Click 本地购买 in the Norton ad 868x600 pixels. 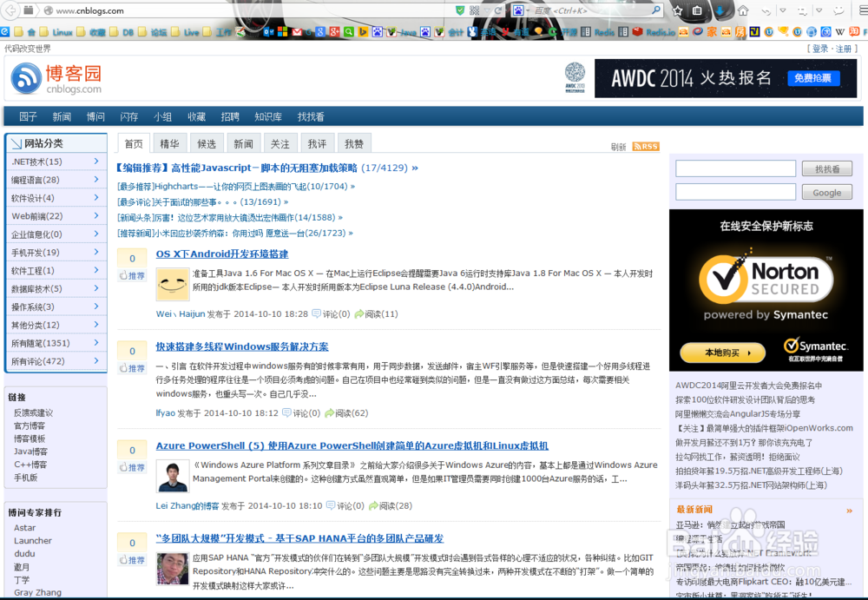point(722,353)
